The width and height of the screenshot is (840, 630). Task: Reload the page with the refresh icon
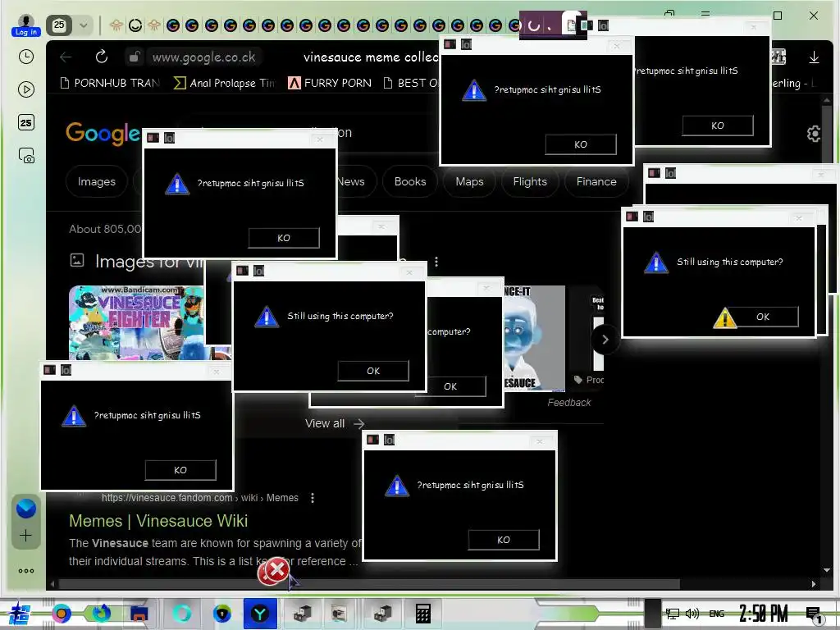(102, 57)
